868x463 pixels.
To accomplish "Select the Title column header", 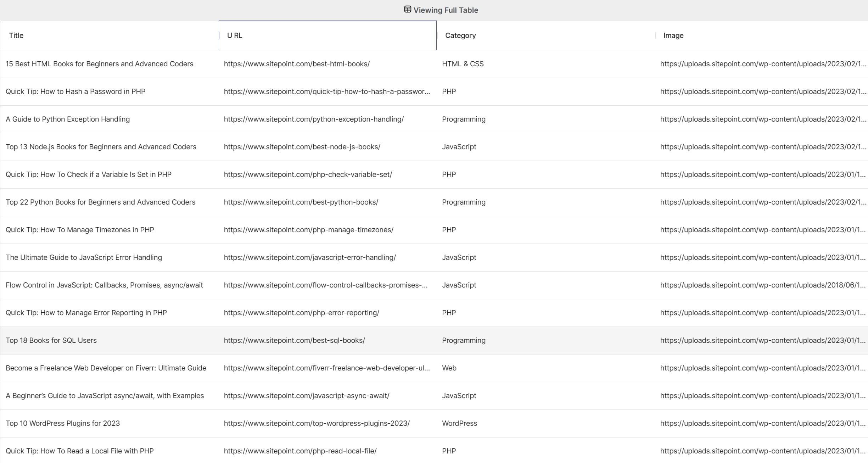I will point(16,35).
